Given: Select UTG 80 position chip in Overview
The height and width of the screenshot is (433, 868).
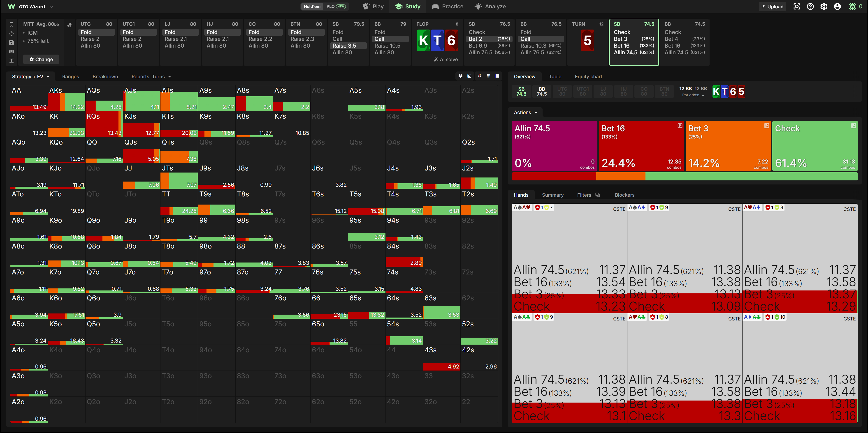Looking at the screenshot, I should [x=562, y=92].
